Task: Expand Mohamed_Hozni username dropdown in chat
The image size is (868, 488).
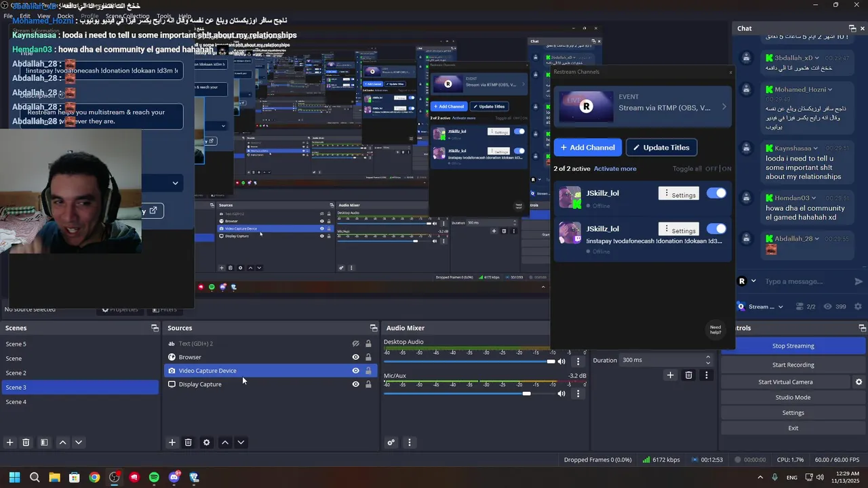Action: 830,89
